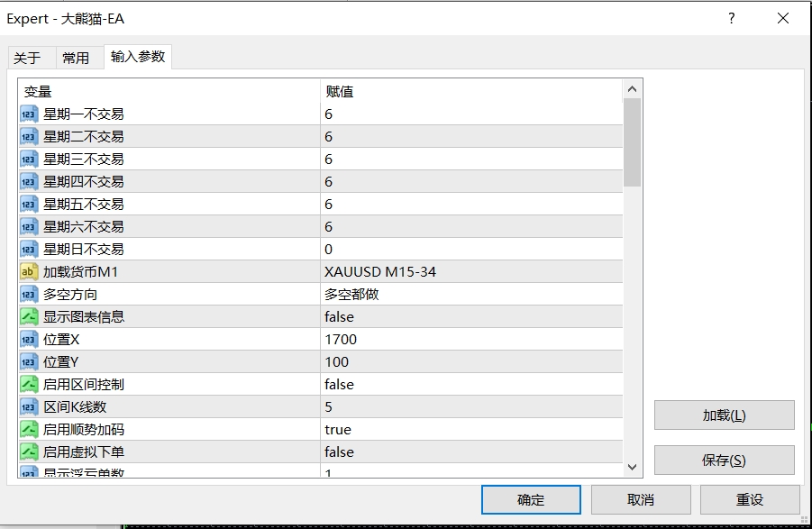
Task: Click the integer icon beside 区间K线数
Action: 29,407
